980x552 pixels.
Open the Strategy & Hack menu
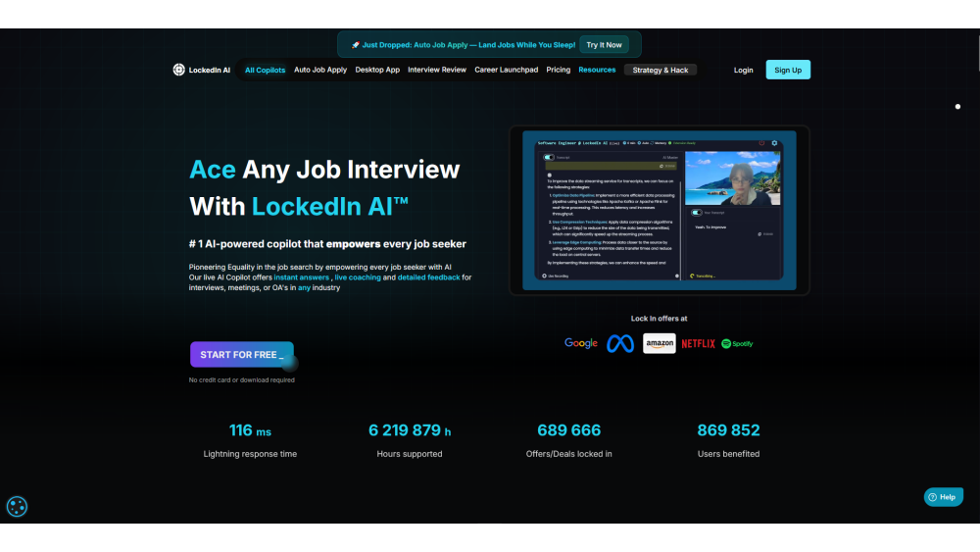pos(661,70)
